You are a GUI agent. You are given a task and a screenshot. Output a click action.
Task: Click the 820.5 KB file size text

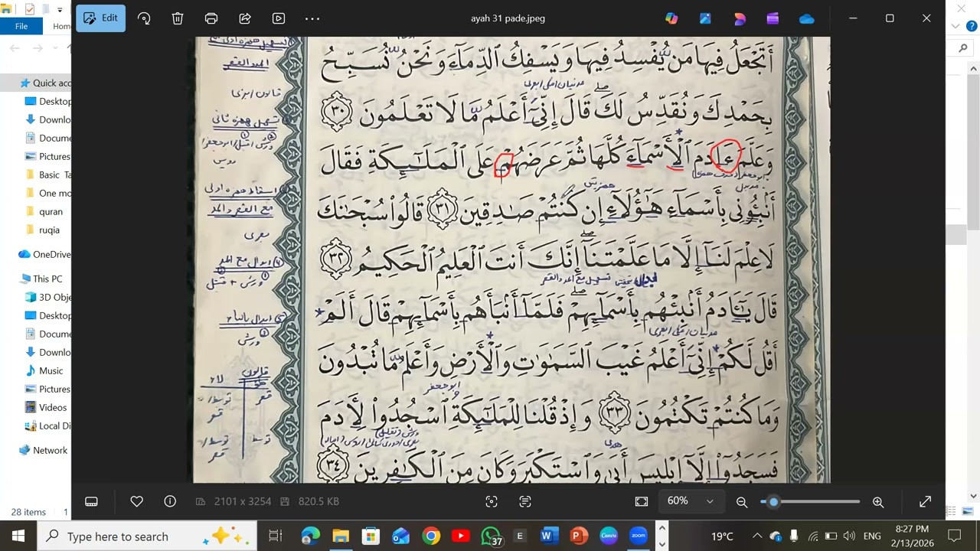point(318,501)
